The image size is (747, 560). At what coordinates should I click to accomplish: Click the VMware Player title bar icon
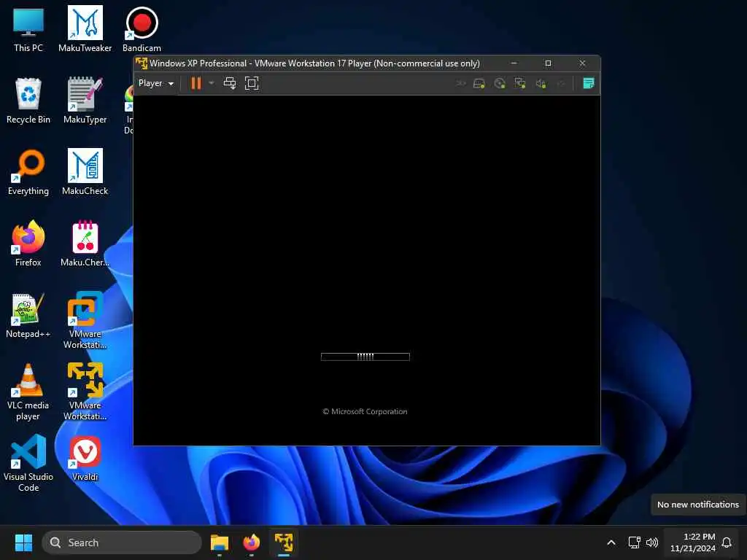[x=142, y=63]
